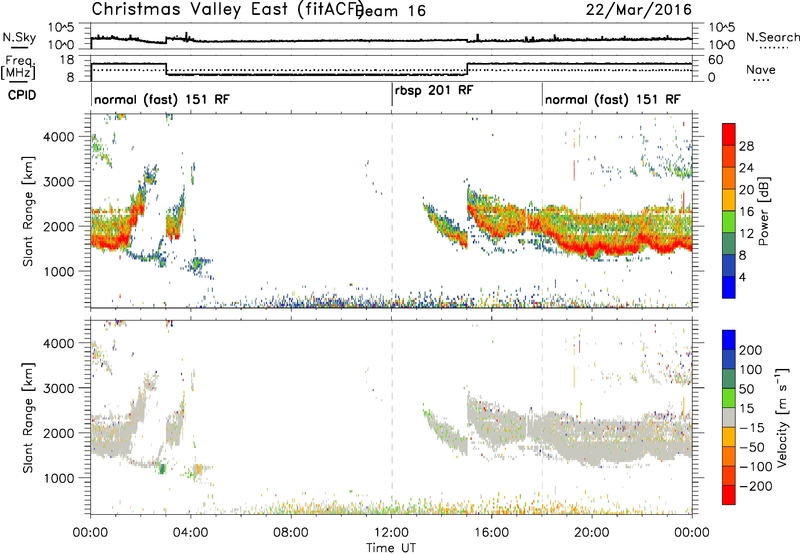Image resolution: width=800 pixels, height=554 pixels.
Task: Pick the blue top segment of Velocity color bar
Action: click(729, 340)
